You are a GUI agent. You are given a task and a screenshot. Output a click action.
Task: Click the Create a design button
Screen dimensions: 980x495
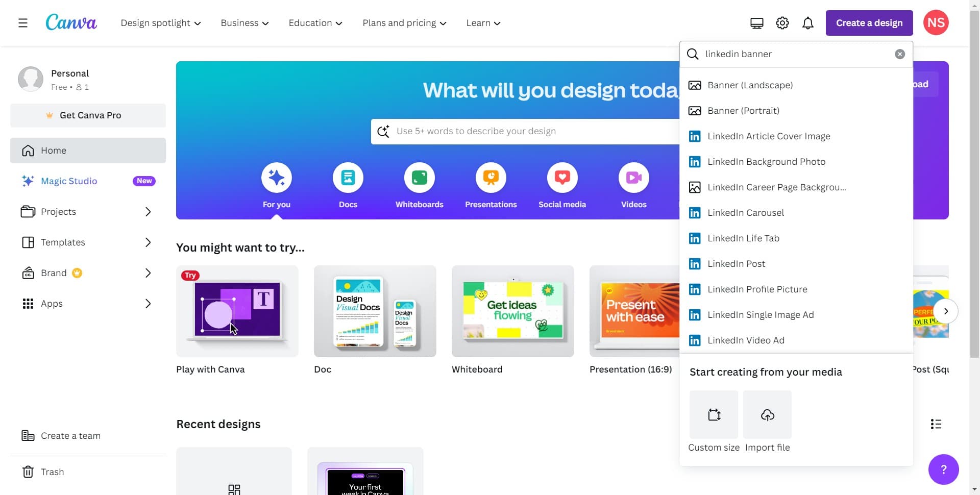pyautogui.click(x=868, y=22)
